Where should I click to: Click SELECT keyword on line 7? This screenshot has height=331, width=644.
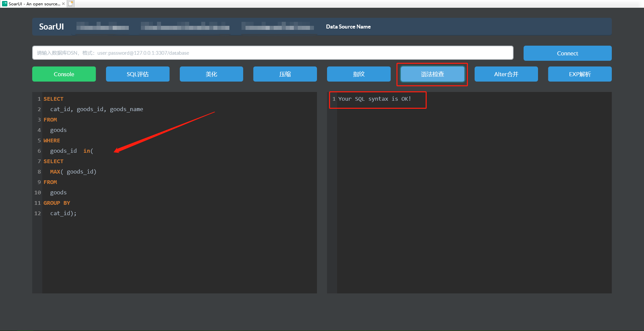coord(53,161)
